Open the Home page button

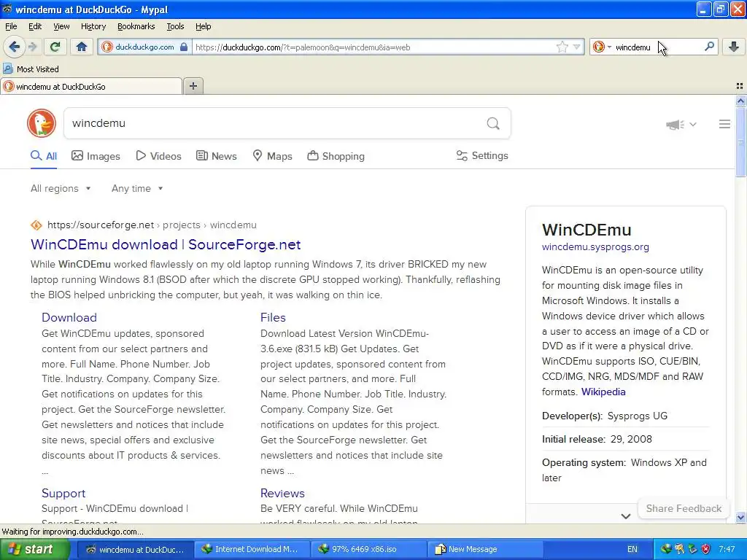click(x=82, y=47)
